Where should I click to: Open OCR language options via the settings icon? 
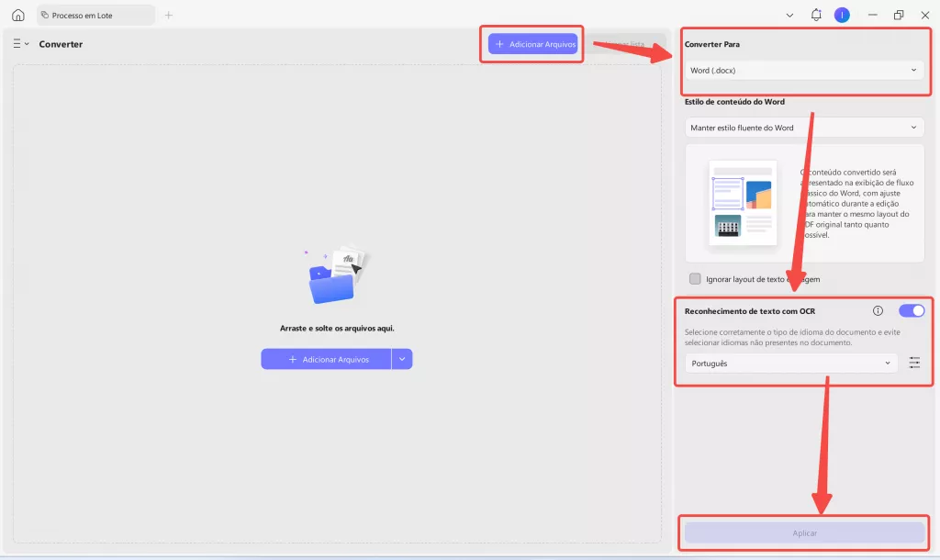(914, 363)
